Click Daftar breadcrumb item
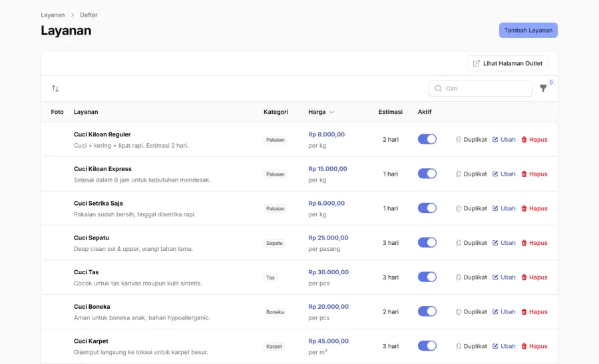The height and width of the screenshot is (364, 599). [x=89, y=15]
